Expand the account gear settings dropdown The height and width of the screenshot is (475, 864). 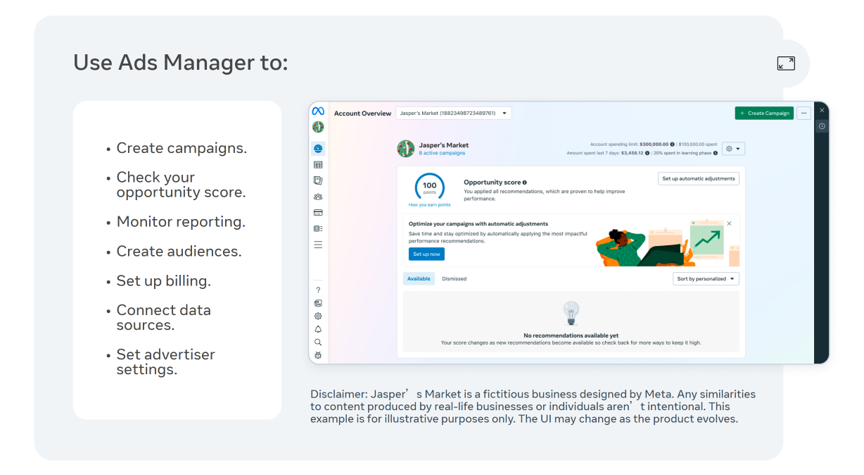tap(733, 149)
